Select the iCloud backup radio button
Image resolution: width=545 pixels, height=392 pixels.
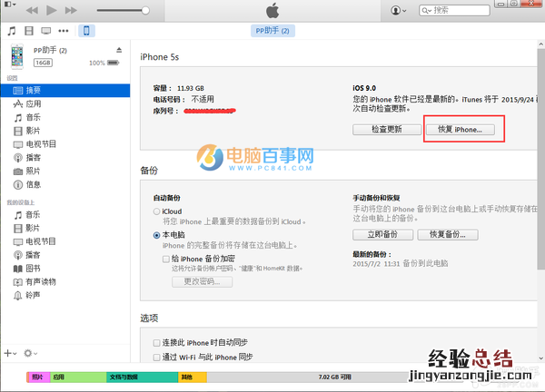tap(156, 211)
